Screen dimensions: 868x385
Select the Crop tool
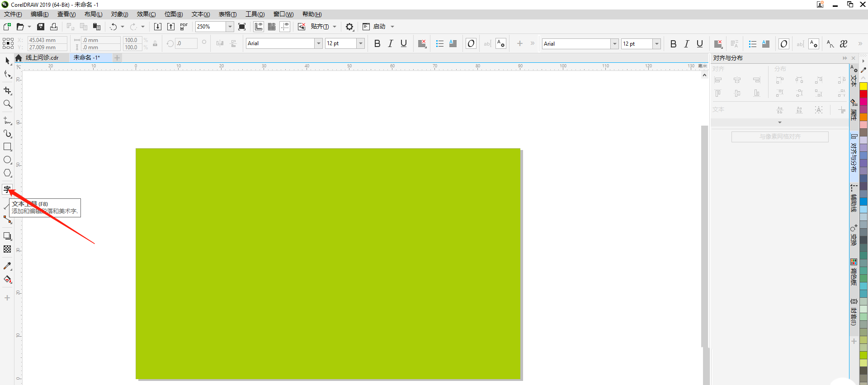click(x=7, y=91)
